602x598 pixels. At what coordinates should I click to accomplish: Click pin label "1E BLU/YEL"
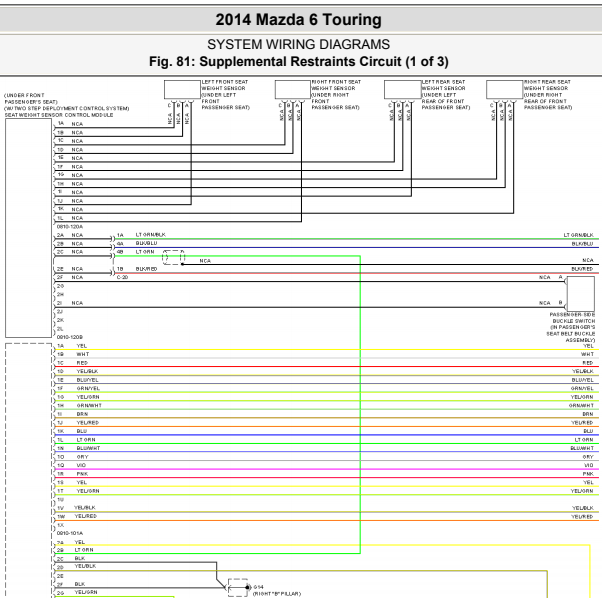point(78,380)
